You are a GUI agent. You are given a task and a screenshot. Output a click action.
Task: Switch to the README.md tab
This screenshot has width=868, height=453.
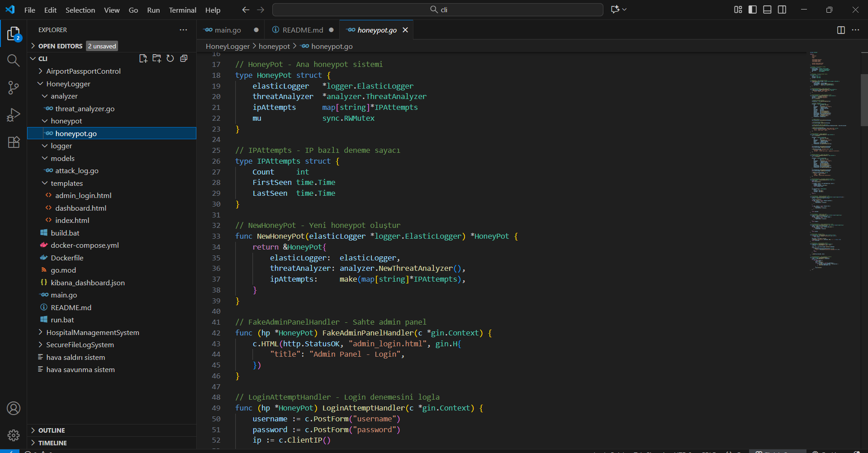coord(302,30)
